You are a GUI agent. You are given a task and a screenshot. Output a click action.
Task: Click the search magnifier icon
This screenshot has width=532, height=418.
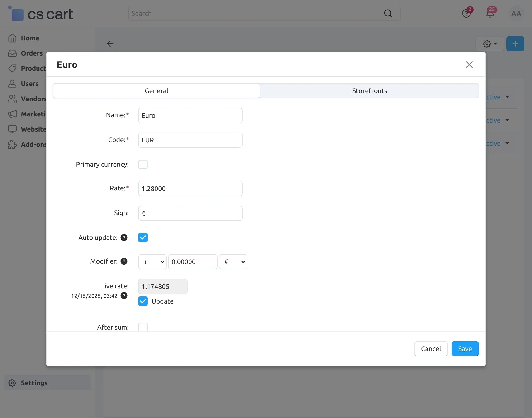tap(388, 13)
